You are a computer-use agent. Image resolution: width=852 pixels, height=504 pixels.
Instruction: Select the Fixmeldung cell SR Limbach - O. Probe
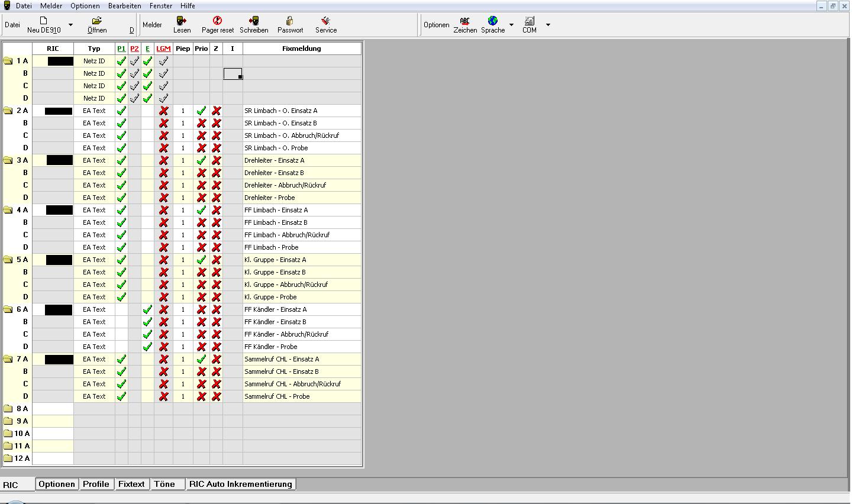tap(276, 148)
